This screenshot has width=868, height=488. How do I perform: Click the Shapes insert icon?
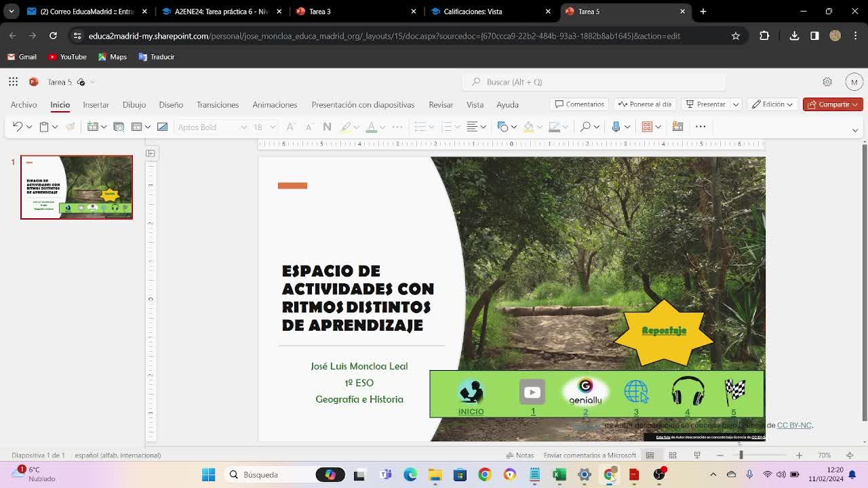pyautogui.click(x=502, y=127)
